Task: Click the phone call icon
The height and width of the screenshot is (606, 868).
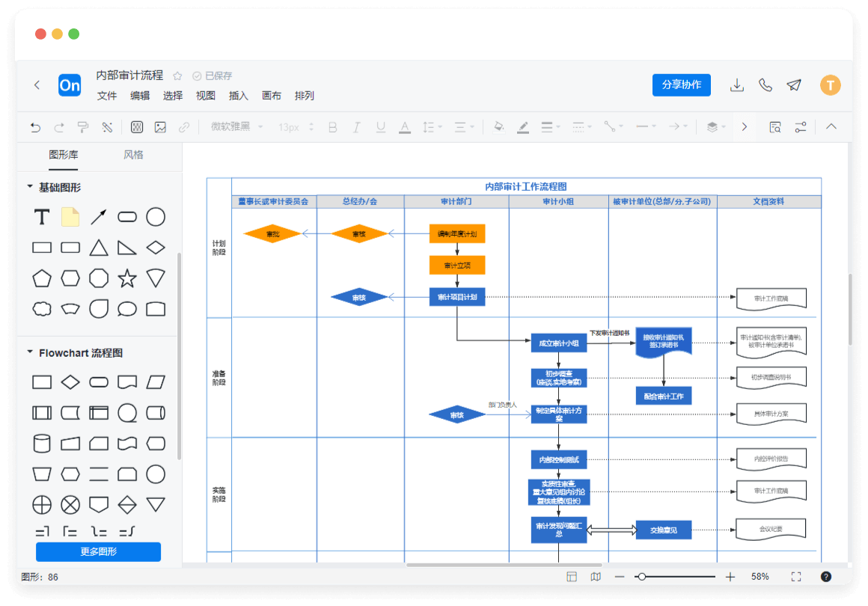Action: (x=765, y=85)
